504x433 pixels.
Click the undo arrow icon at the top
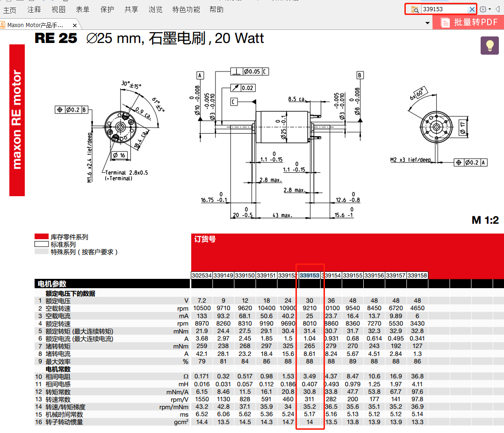pyautogui.click(x=44, y=1)
